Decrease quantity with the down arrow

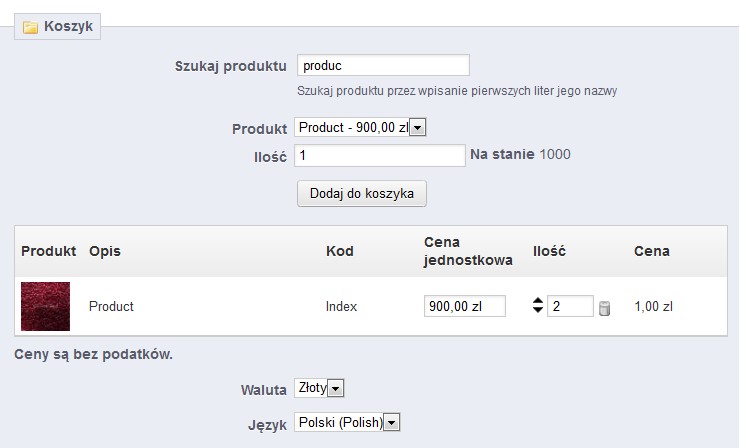click(x=538, y=311)
